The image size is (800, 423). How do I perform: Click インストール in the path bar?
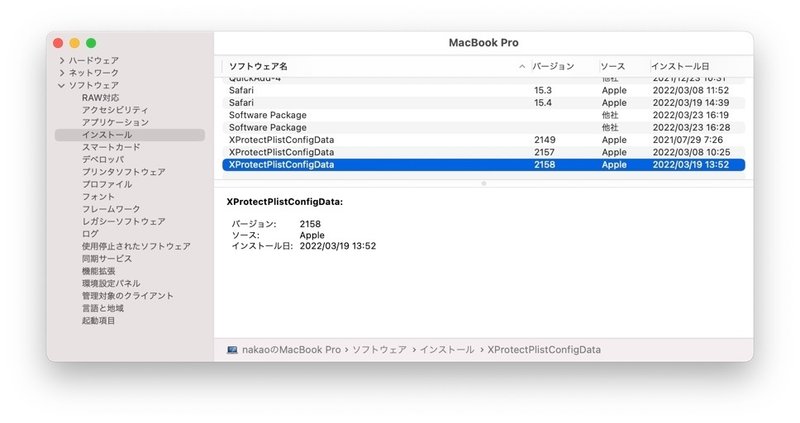447,350
